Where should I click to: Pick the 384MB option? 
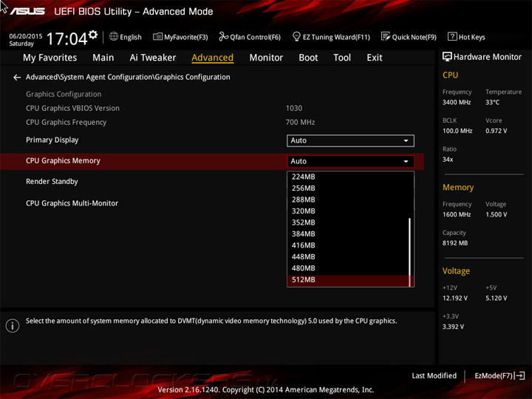(x=348, y=234)
